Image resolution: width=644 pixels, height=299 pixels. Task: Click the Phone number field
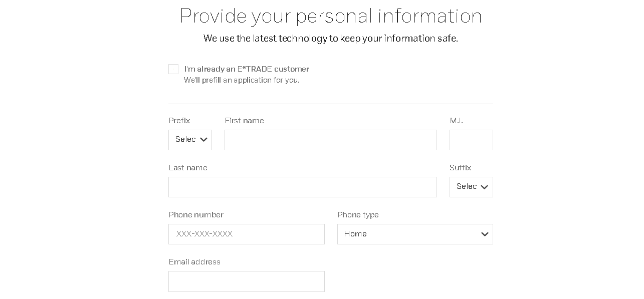tap(247, 234)
